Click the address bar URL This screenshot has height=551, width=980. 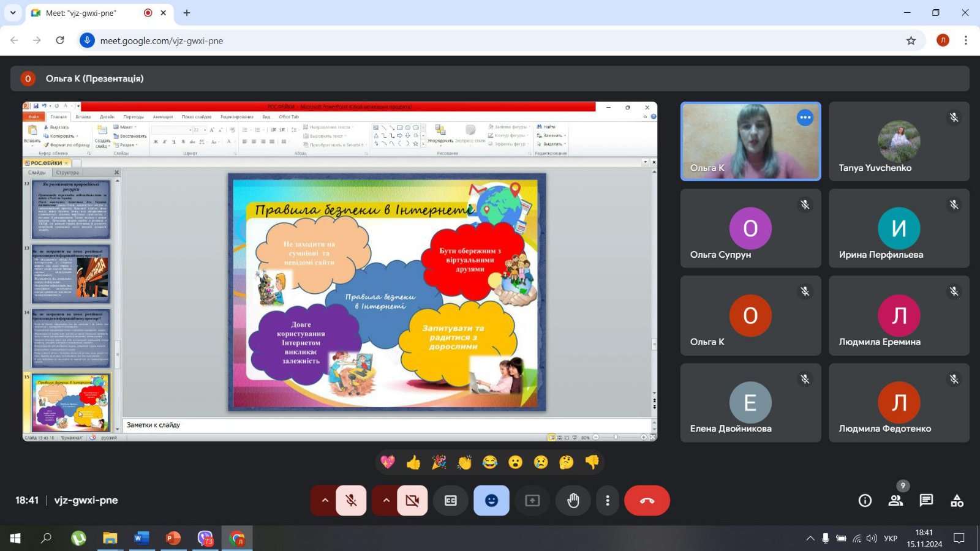point(162,40)
